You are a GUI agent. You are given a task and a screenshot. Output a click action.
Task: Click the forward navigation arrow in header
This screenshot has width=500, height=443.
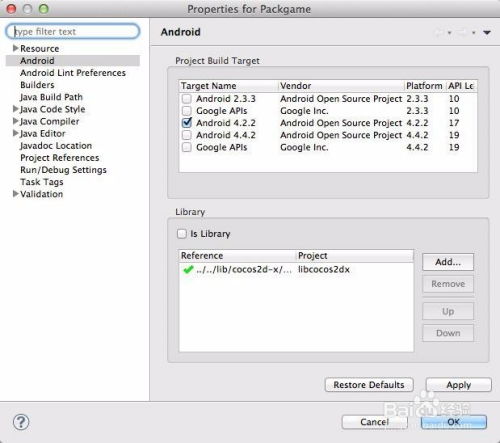pyautogui.click(x=463, y=33)
